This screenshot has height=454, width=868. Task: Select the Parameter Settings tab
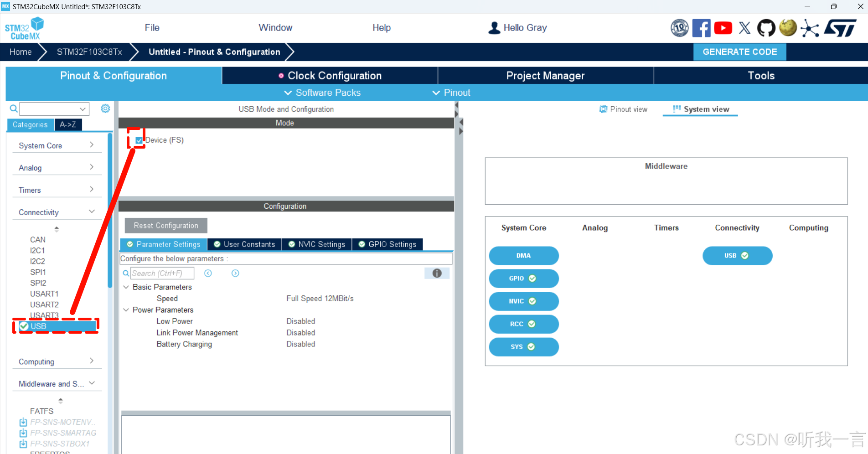pyautogui.click(x=164, y=244)
